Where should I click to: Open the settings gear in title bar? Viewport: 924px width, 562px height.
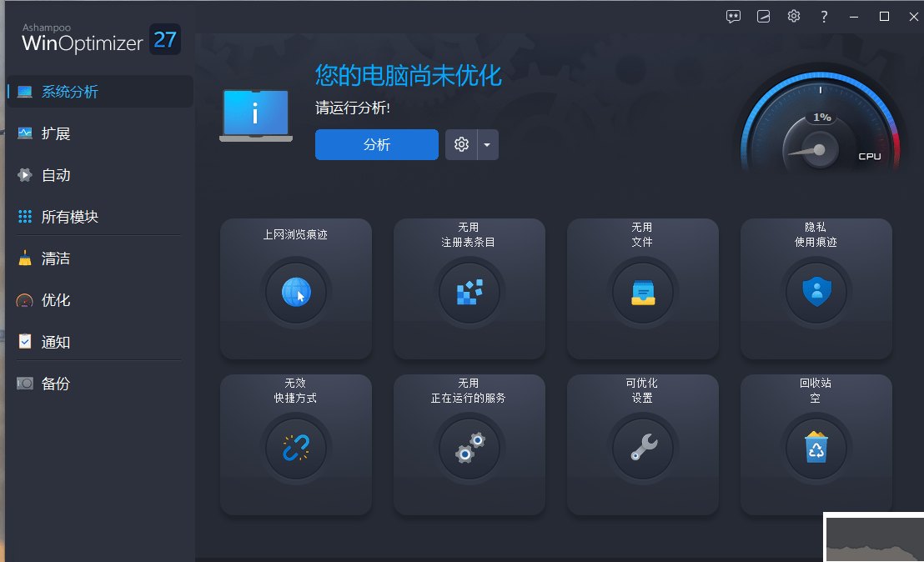click(x=793, y=16)
